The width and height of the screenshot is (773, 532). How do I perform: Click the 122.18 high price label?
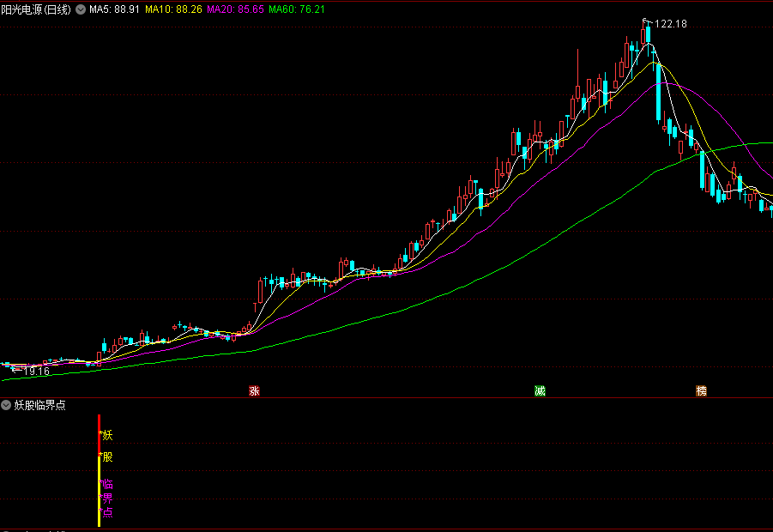670,24
